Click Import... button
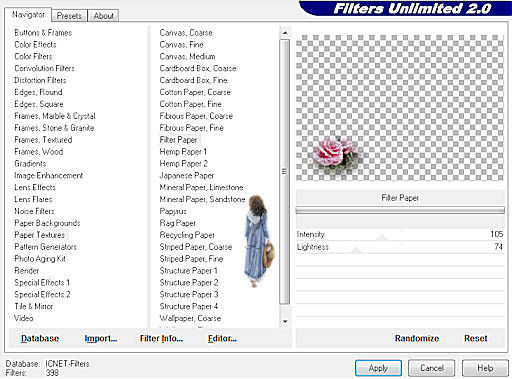This screenshot has height=379, width=512. (x=101, y=338)
